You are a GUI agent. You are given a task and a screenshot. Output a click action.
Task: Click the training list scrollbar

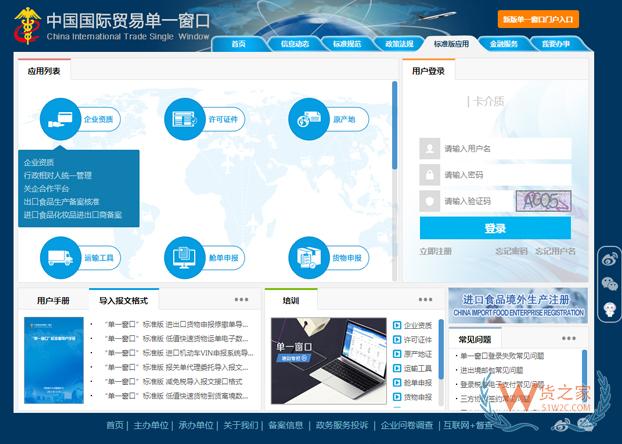click(x=441, y=348)
